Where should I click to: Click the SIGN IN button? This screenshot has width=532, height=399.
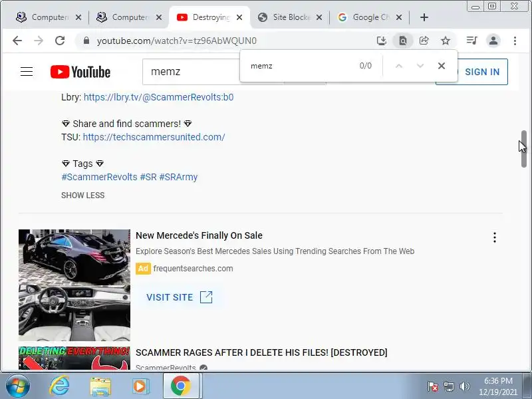click(482, 72)
